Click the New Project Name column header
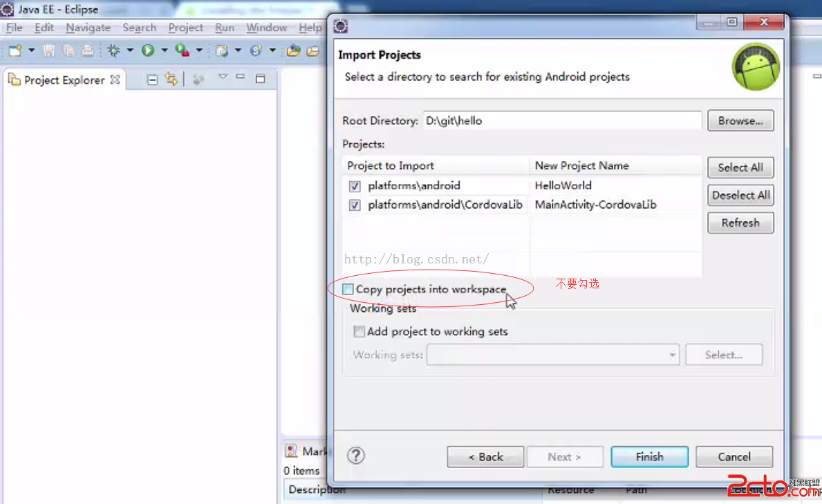The height and width of the screenshot is (504, 822). pos(615,166)
